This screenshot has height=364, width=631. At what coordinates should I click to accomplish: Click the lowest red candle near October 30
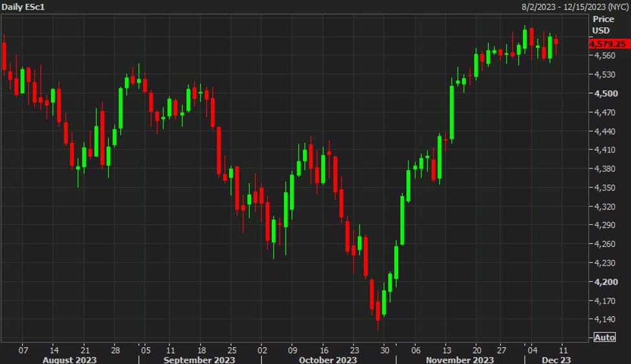378,311
